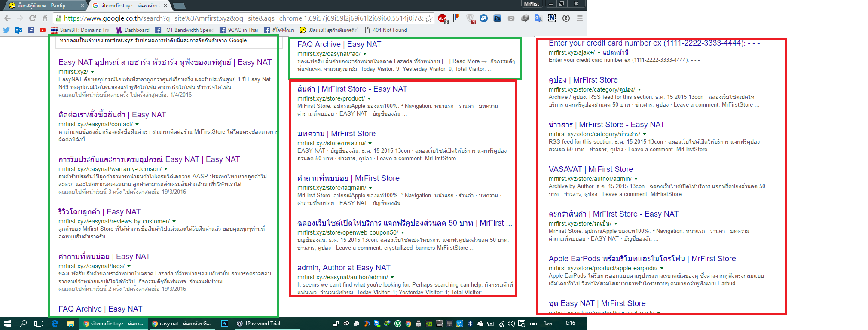868x330 pixels.
Task: Click the volume speaker tray icon
Action: click(x=511, y=324)
